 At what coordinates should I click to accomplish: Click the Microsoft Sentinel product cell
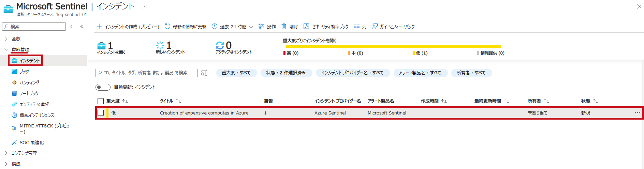point(387,113)
